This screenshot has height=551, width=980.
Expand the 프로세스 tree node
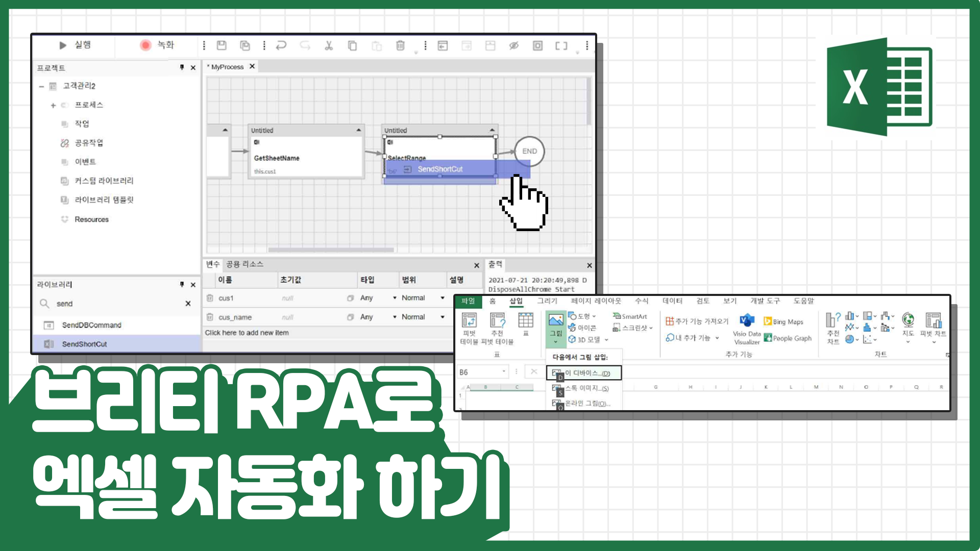(53, 105)
